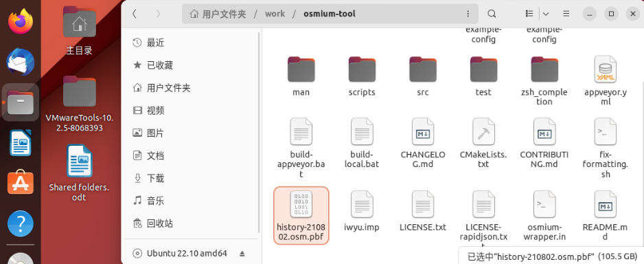The width and height of the screenshot is (644, 264).
Task: Go back in Files navigation
Action: (135, 14)
